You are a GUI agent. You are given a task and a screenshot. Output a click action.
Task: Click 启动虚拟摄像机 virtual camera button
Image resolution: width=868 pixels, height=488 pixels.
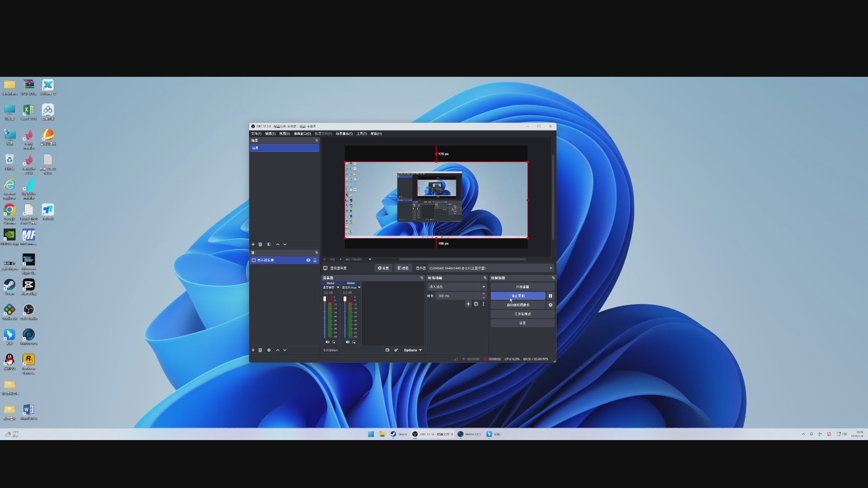pyautogui.click(x=518, y=305)
